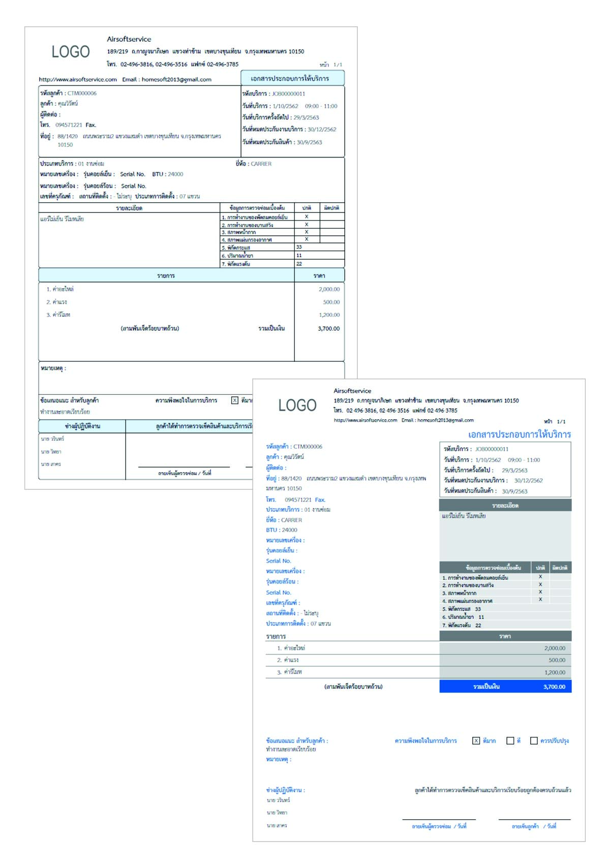
Task: Select the รายการ header bar in back document
Action: pyautogui.click(x=166, y=275)
